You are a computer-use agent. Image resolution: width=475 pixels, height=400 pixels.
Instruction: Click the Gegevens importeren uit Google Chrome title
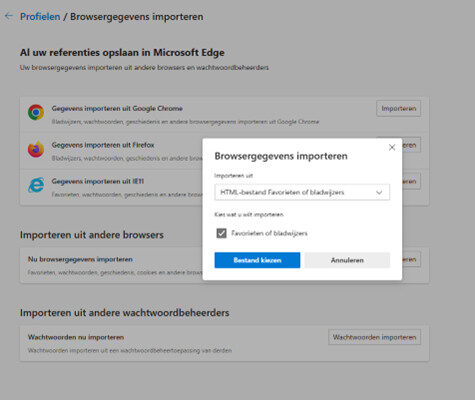tap(117, 109)
